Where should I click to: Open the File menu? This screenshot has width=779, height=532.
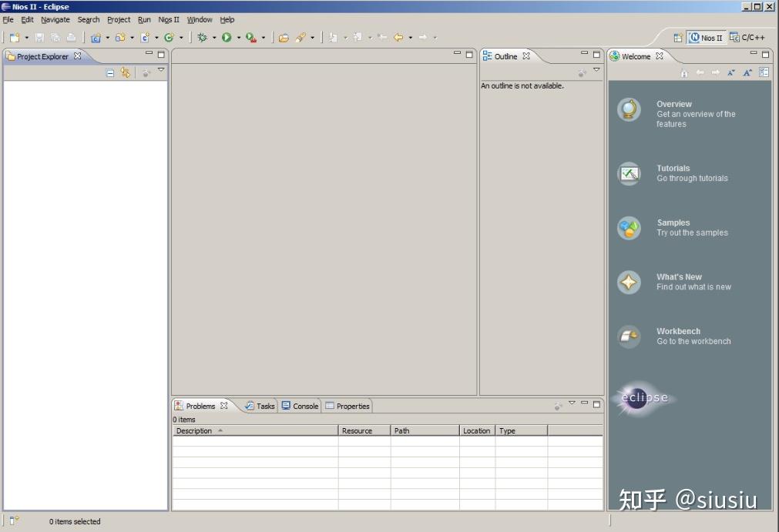click(8, 20)
